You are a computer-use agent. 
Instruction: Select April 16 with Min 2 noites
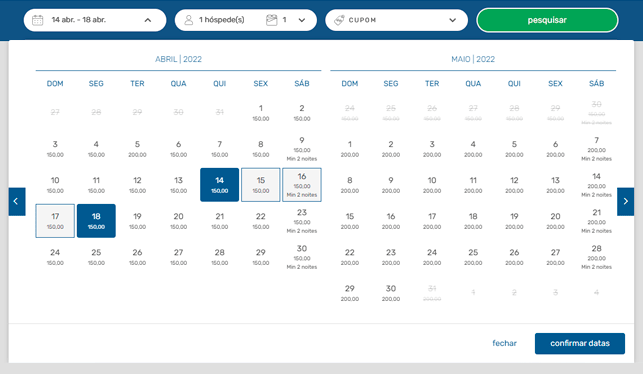(x=302, y=185)
